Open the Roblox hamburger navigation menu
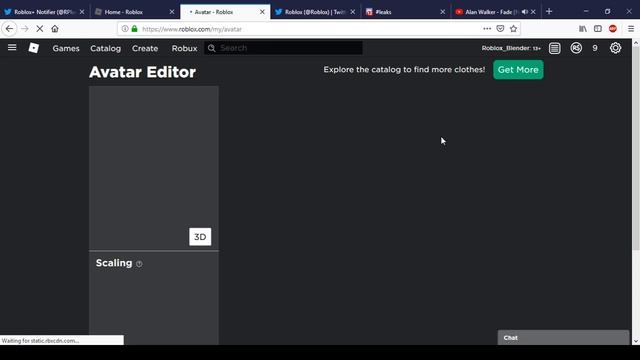The height and width of the screenshot is (360, 640). point(12,48)
